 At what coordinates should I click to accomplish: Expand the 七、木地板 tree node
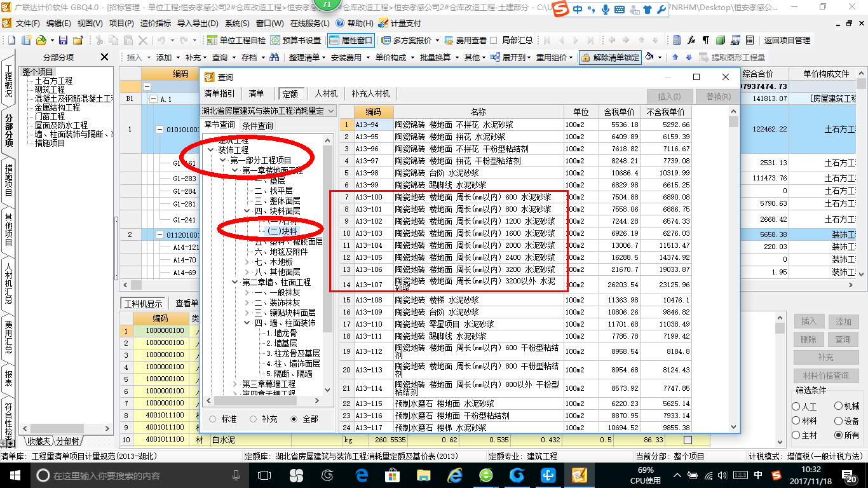247,262
